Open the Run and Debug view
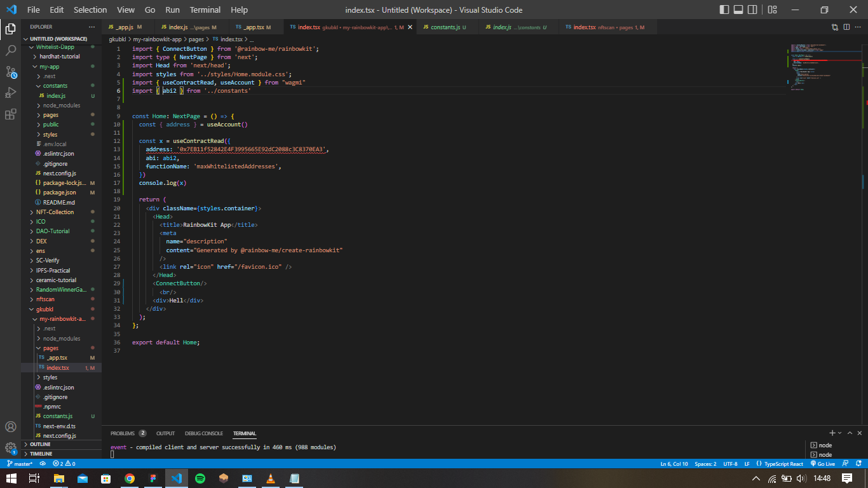Viewport: 868px width, 488px height. click(10, 91)
